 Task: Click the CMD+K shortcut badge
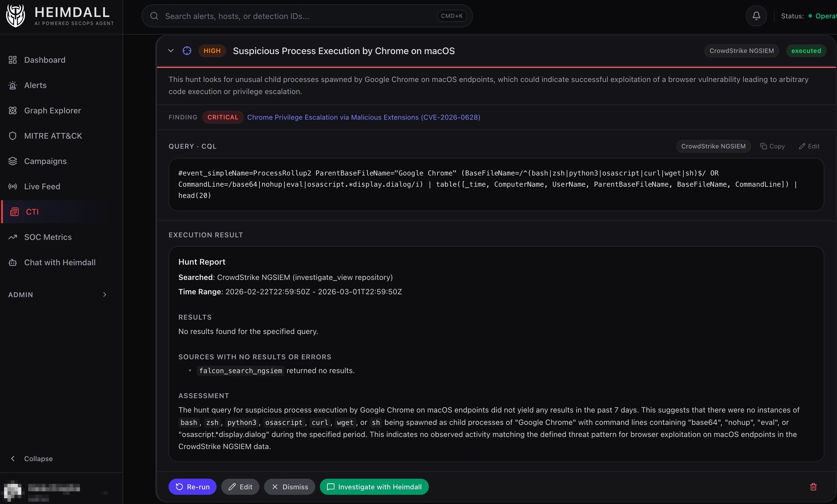click(452, 16)
